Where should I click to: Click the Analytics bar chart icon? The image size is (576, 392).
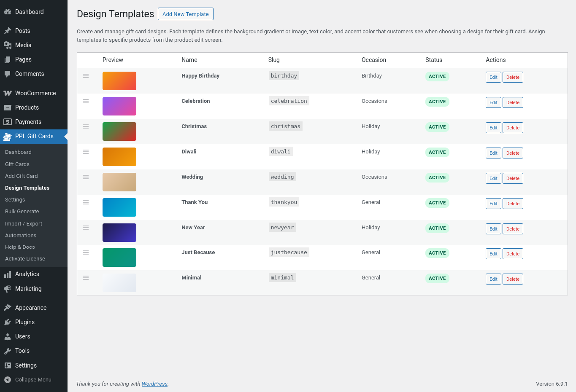pyautogui.click(x=8, y=274)
